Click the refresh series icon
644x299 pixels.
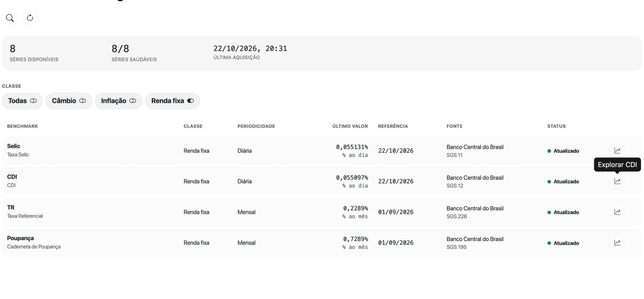pyautogui.click(x=30, y=18)
